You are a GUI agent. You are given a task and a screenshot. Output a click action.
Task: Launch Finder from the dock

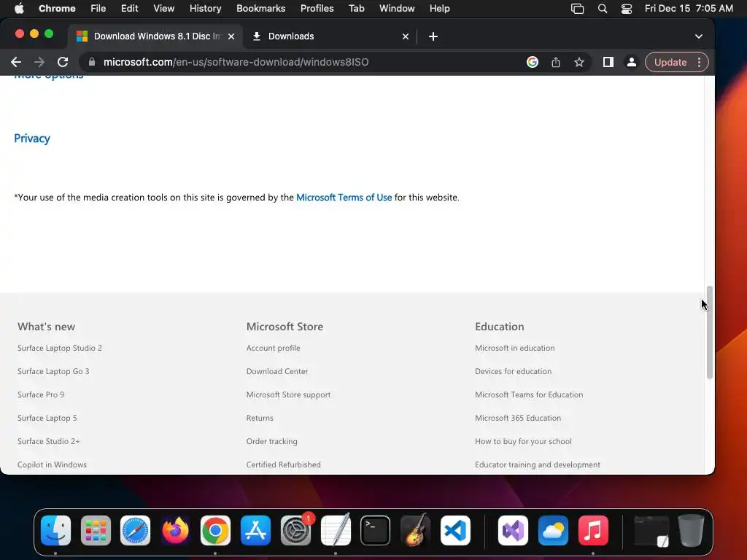pyautogui.click(x=55, y=531)
